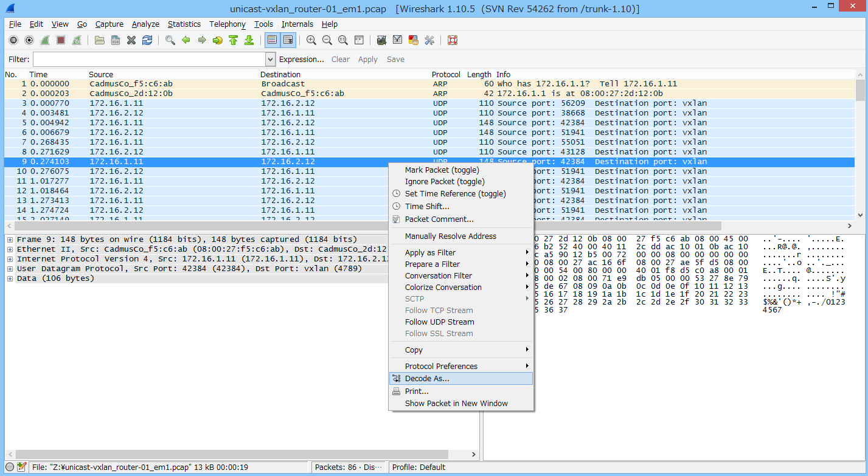Viewport: 868px width, 476px height.
Task: Expand User Datagram Protocol node
Action: pyautogui.click(x=10, y=269)
